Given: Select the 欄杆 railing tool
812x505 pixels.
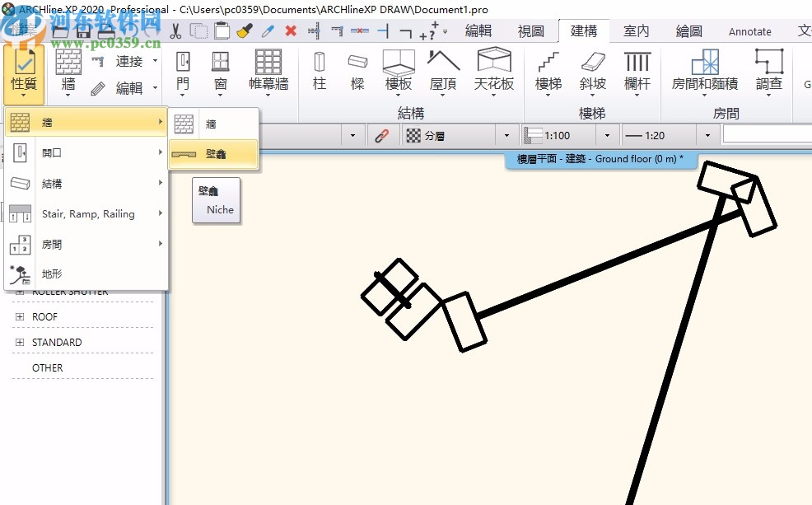Looking at the screenshot, I should 637,72.
